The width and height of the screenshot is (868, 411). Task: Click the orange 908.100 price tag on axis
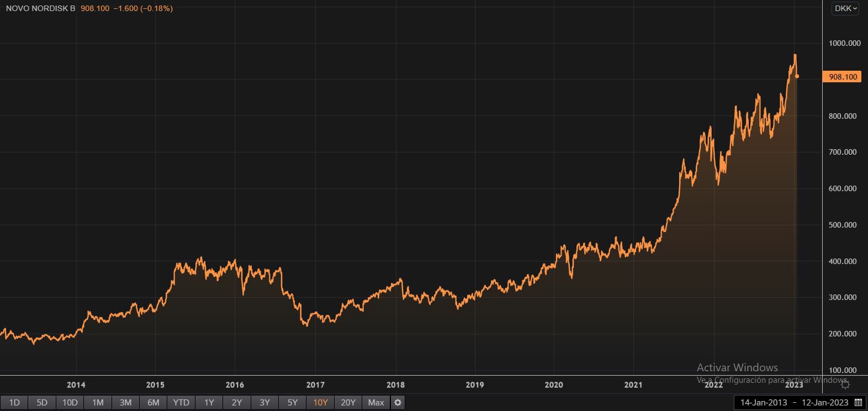[x=842, y=77]
